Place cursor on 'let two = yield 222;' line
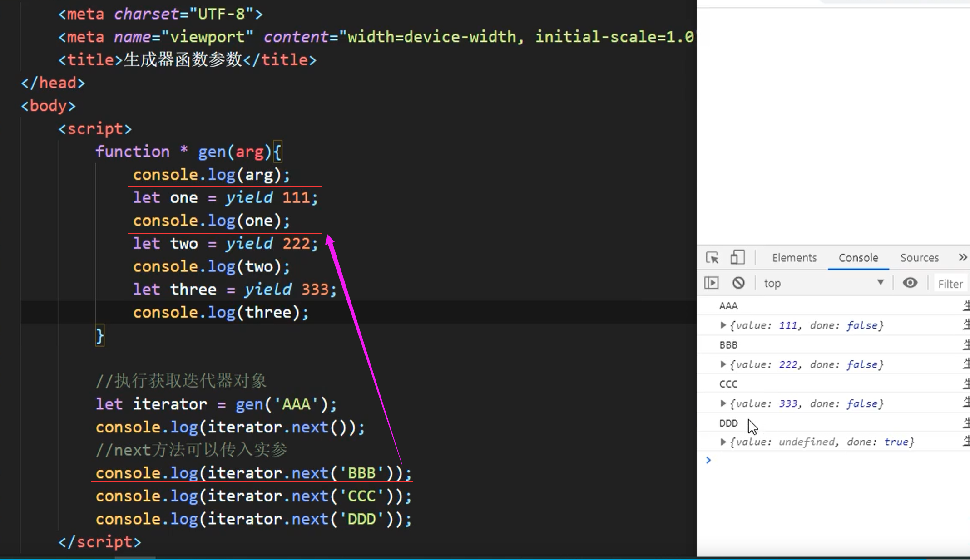Screen dimensions: 970x560 [226, 244]
